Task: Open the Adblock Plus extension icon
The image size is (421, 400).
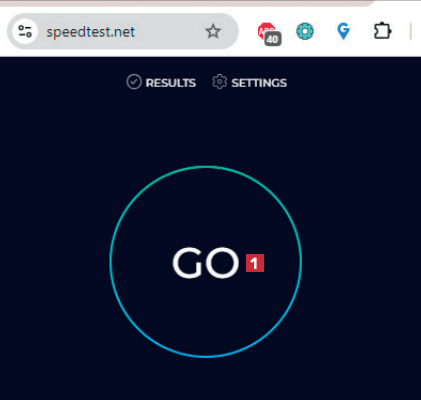Action: (267, 31)
